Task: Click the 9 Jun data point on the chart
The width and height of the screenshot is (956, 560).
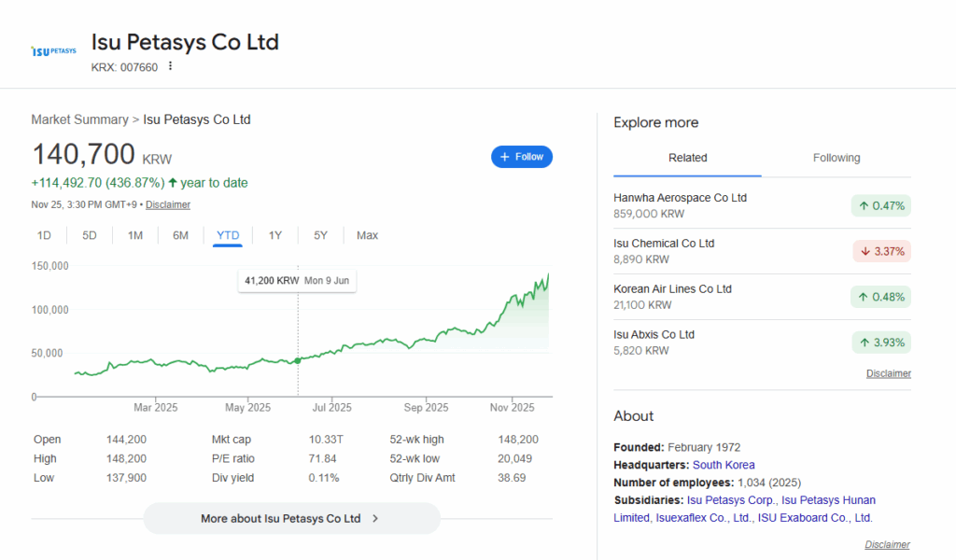Action: tap(298, 360)
